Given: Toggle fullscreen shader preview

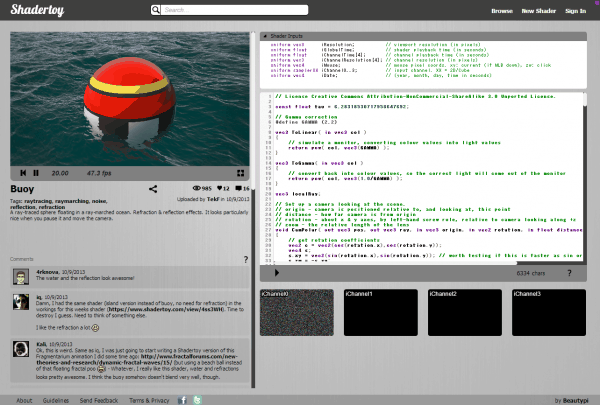Looking at the screenshot, I should (240, 173).
